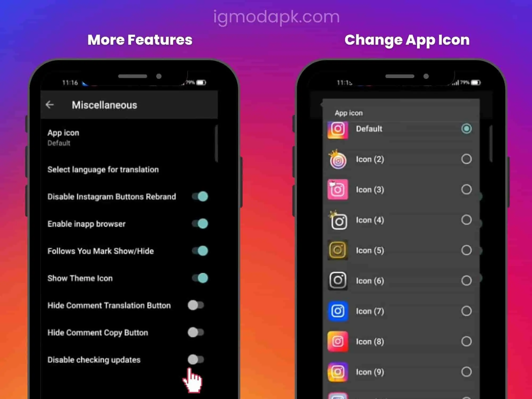Toggle Enable inapp browser switch

[x=200, y=223]
